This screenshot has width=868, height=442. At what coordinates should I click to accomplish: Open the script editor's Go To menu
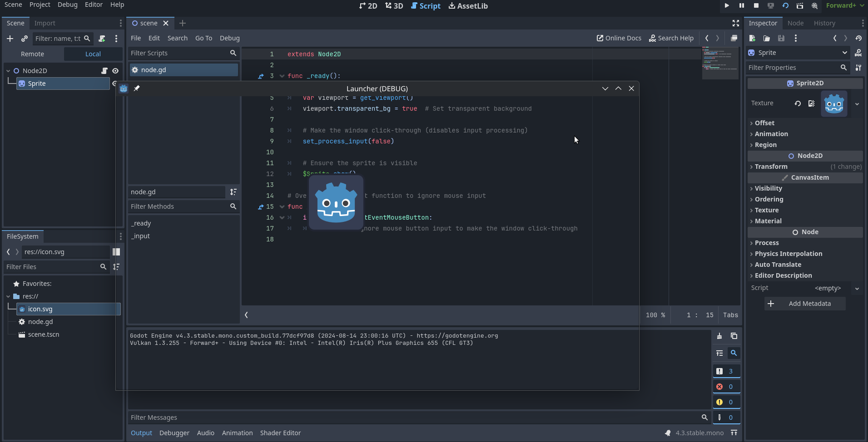click(x=203, y=38)
